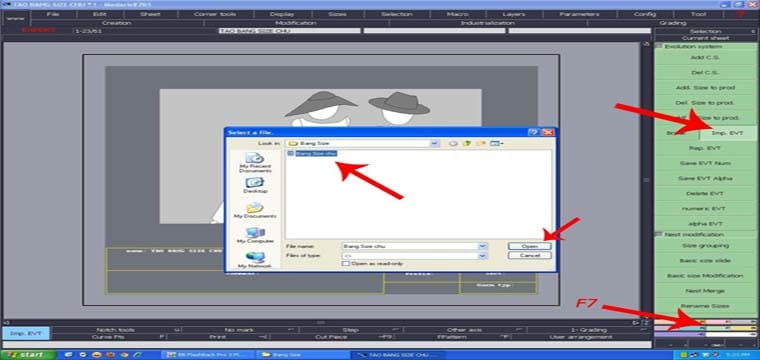Click Cancel in the file dialog
760x360 pixels.
coord(529,255)
